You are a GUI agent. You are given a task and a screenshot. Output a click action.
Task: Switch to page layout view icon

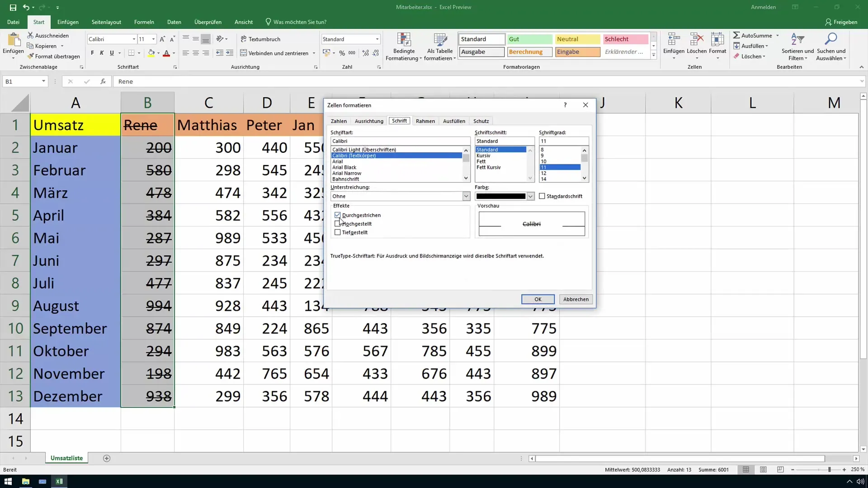[763, 470]
